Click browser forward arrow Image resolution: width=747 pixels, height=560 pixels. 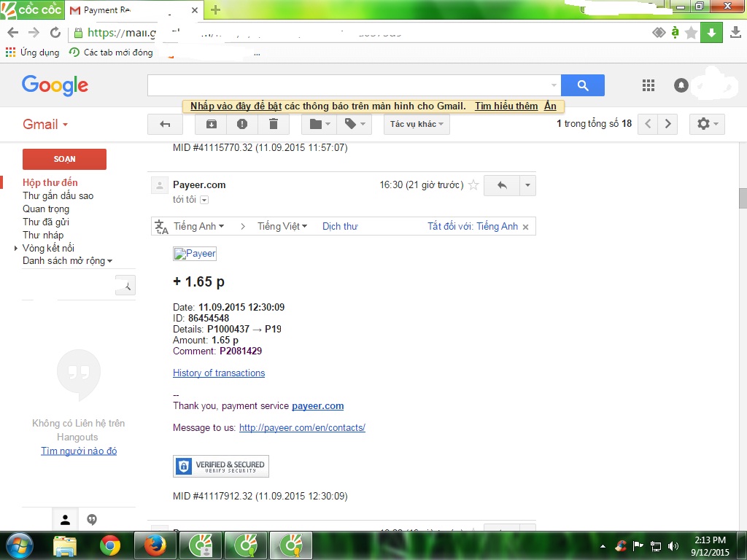coord(34,32)
